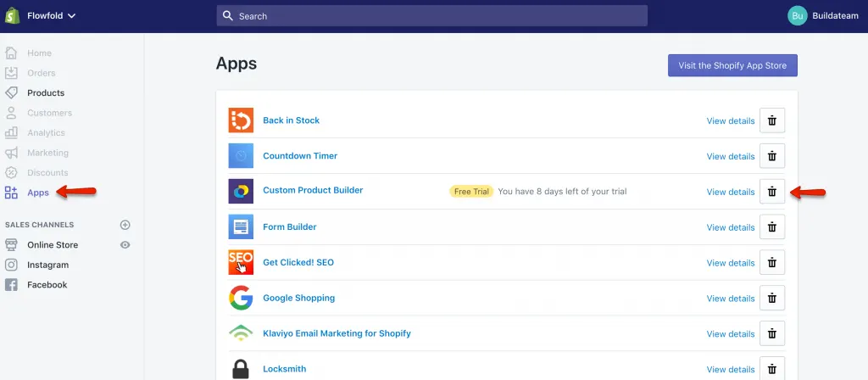This screenshot has width=868, height=380.
Task: Click the Marketing megaphone icon
Action: point(11,153)
